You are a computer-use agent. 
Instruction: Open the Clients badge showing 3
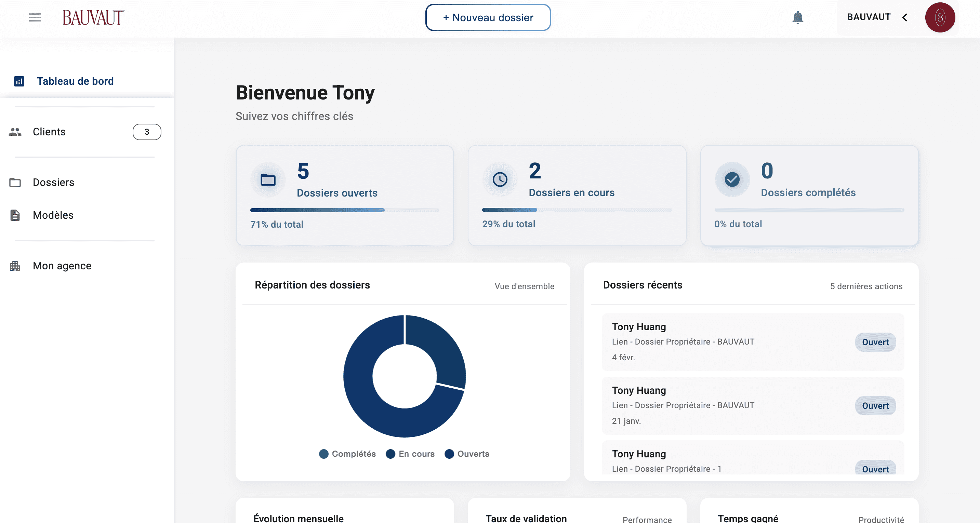click(x=146, y=132)
